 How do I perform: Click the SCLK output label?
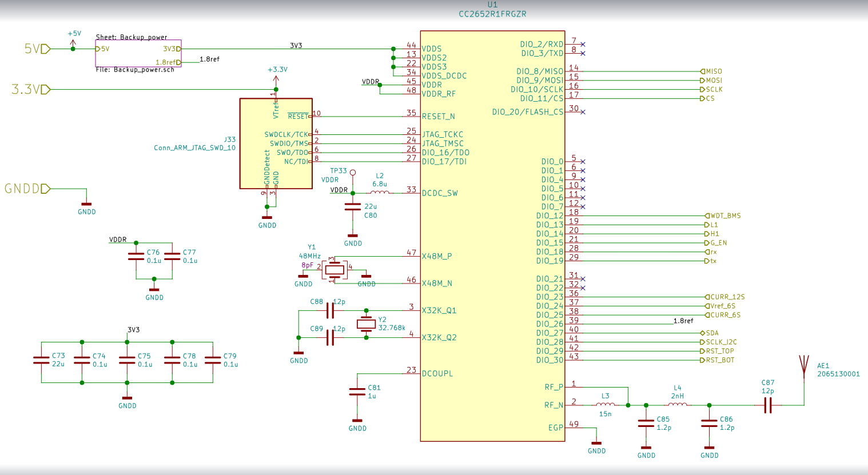coord(711,90)
